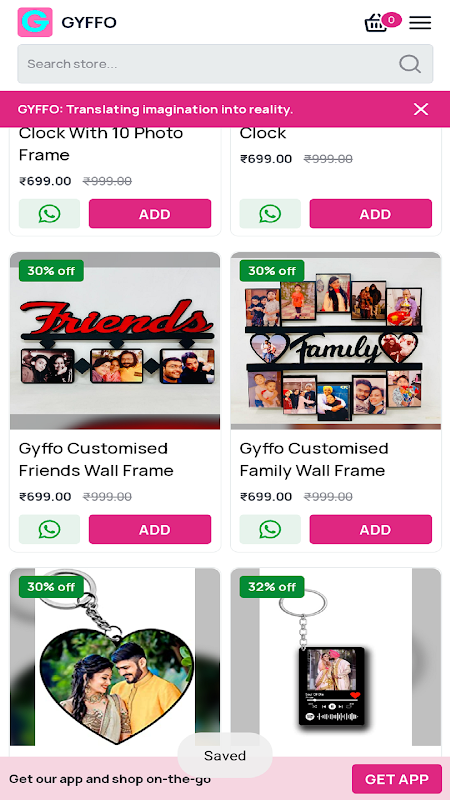
Task: Add Clock With 10 Photo Frame to cart
Action: pyautogui.click(x=150, y=214)
